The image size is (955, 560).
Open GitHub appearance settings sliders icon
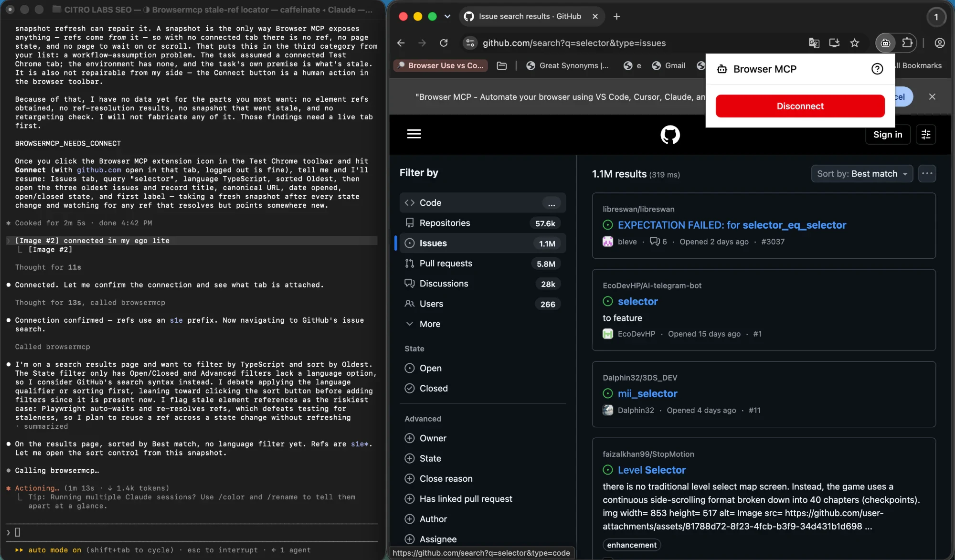coord(926,135)
